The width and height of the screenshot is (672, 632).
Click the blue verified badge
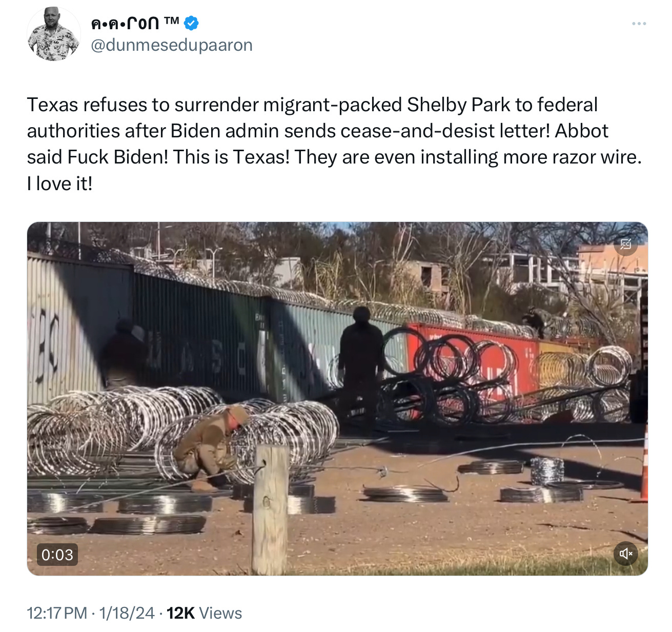click(x=191, y=23)
